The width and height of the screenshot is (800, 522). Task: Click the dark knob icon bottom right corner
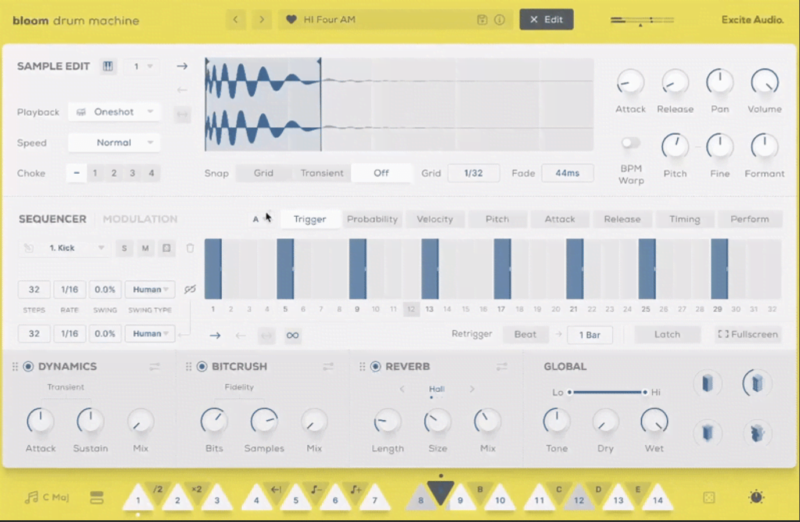[x=756, y=497]
